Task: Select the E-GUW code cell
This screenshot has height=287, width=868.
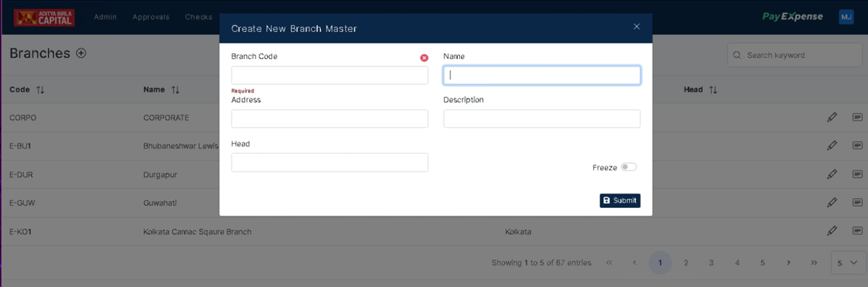Action: click(x=21, y=203)
